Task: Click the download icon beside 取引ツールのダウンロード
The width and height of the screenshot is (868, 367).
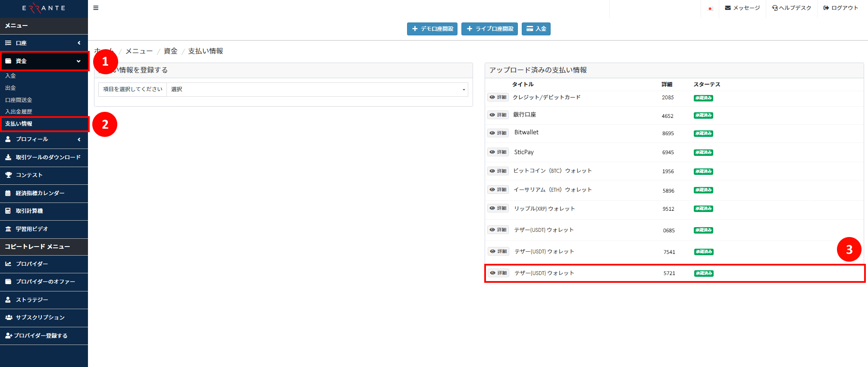Action: pos(8,157)
